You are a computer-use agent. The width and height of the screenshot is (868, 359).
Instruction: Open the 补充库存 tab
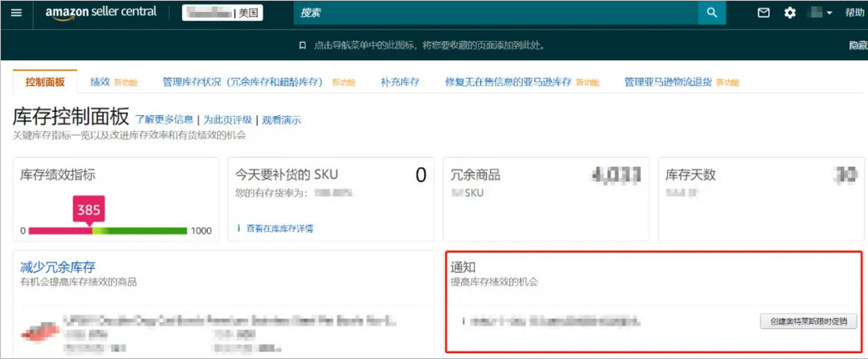[x=400, y=82]
